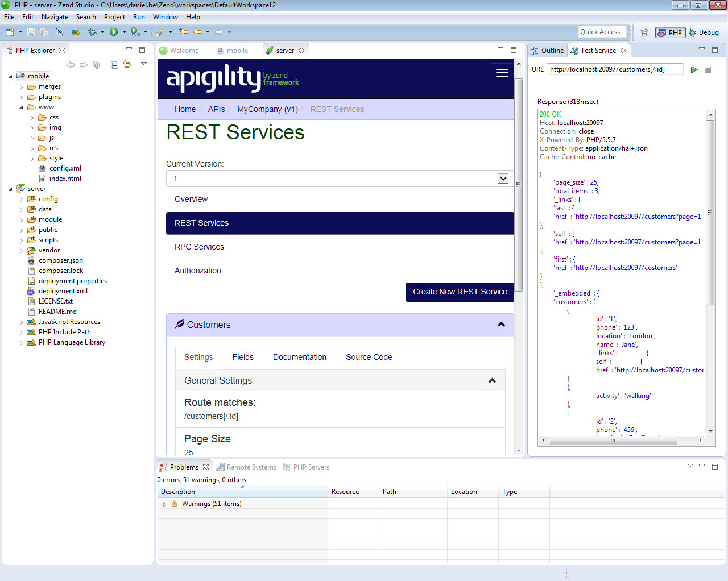
Task: Click the yellow Back navigation arrow in the toolbar
Action: tap(197, 32)
